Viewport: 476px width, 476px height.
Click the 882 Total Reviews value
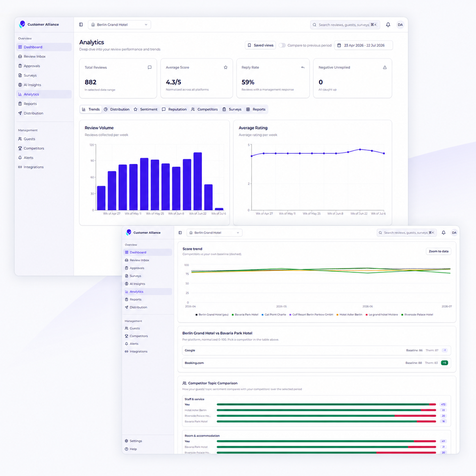tap(91, 82)
